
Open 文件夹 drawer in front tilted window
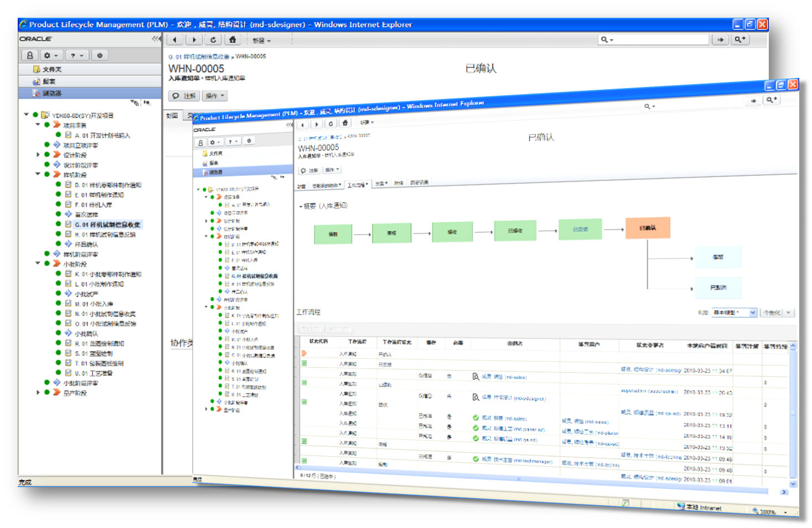(243, 153)
